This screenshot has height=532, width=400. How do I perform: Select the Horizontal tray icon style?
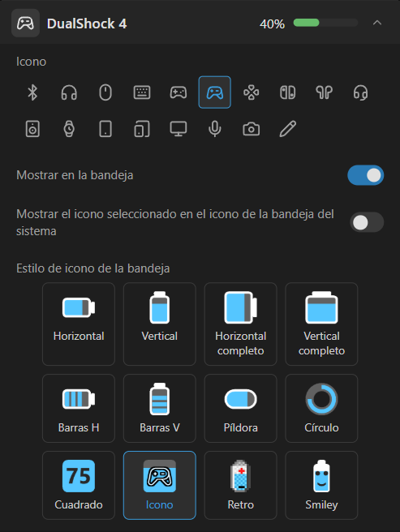pyautogui.click(x=79, y=324)
